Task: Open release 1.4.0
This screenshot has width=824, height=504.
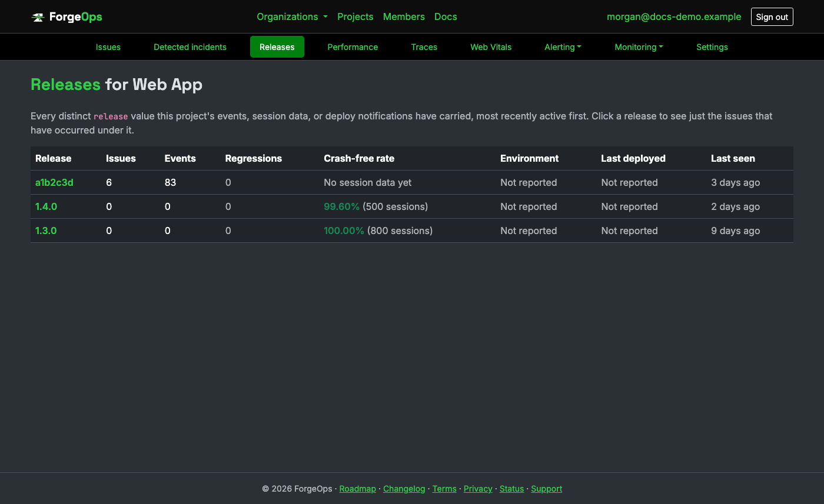Action: point(46,206)
